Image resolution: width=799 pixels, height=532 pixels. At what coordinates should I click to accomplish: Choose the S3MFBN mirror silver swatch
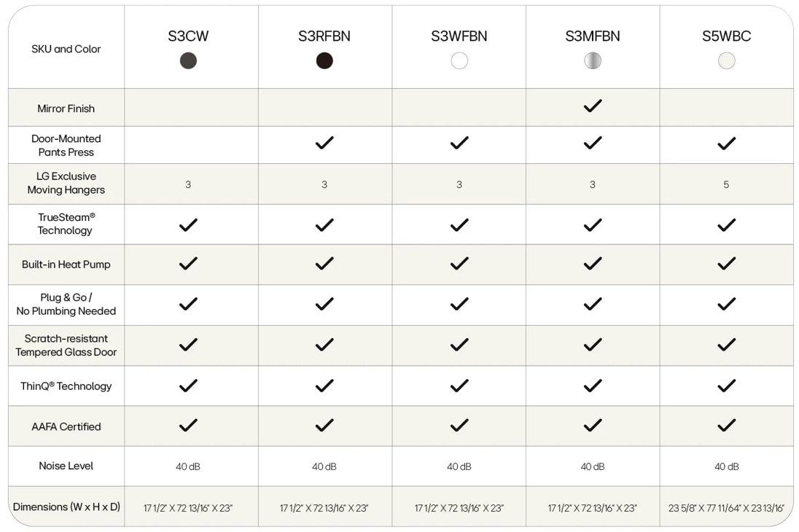pyautogui.click(x=593, y=61)
